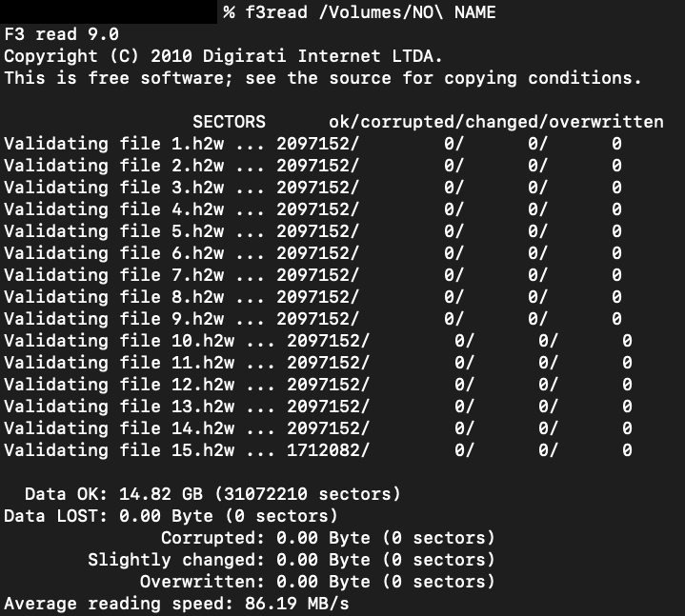Click the "This is free software" notice line
This screenshot has height=616, width=685.
(323, 78)
